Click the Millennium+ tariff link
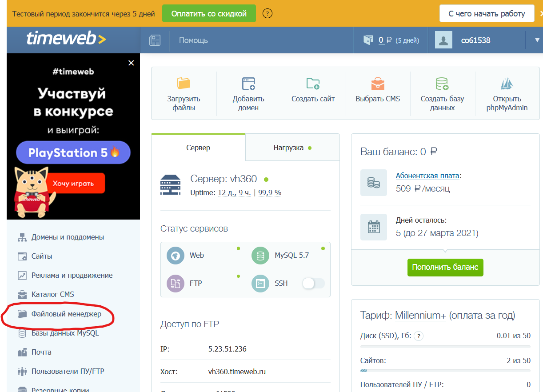The height and width of the screenshot is (392, 543). [x=420, y=316]
